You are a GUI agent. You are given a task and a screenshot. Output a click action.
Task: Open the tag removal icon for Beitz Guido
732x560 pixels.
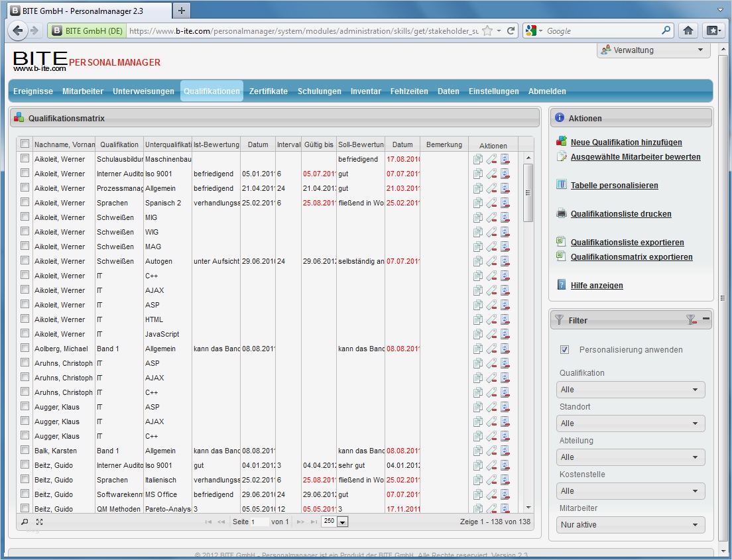[491, 465]
